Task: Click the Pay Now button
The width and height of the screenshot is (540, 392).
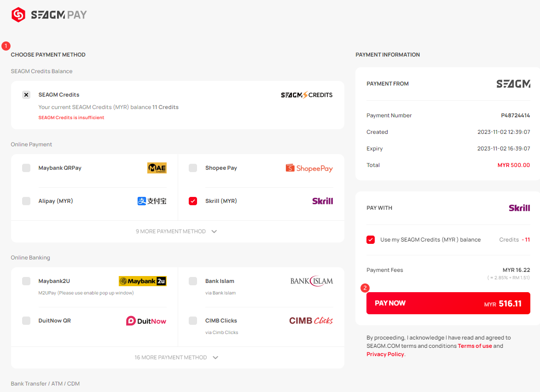Action: 448,303
